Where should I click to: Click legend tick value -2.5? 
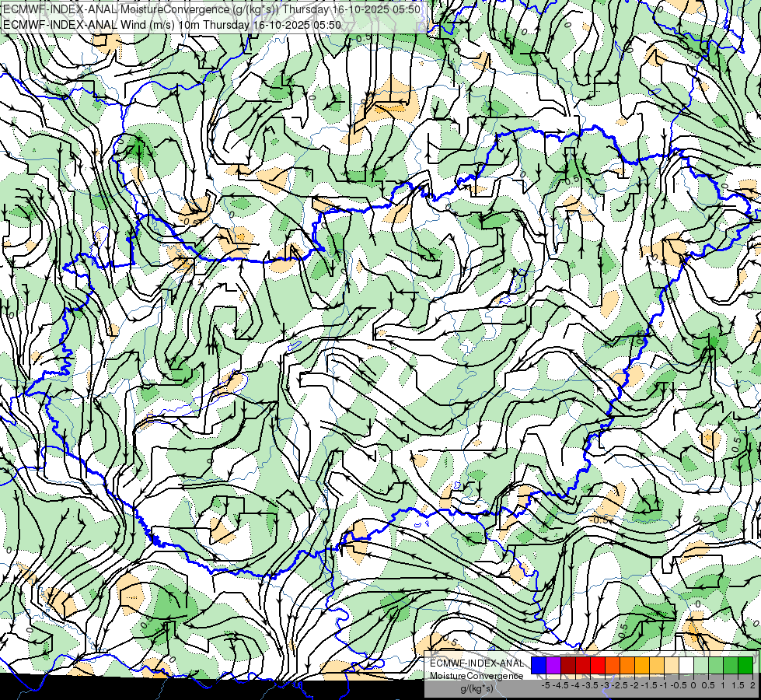click(x=620, y=685)
